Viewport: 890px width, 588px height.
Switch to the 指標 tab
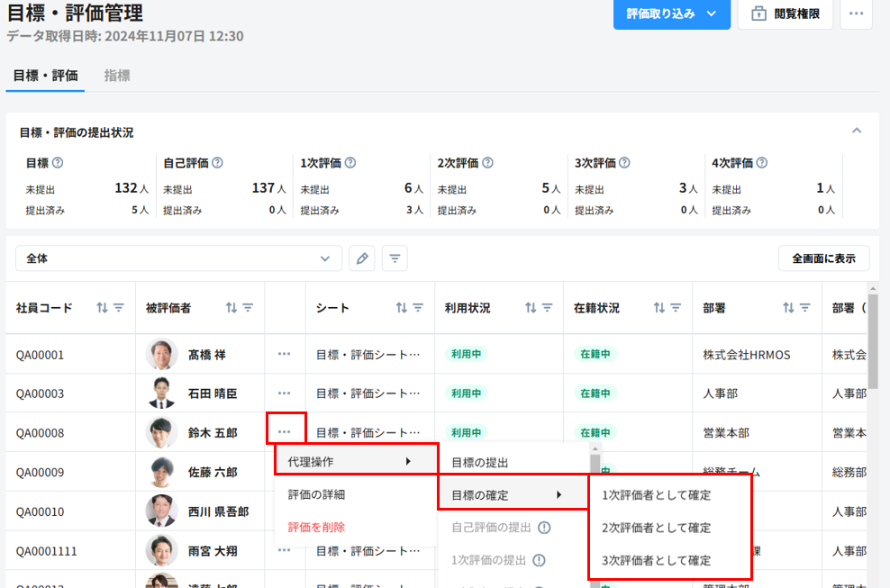point(117,76)
